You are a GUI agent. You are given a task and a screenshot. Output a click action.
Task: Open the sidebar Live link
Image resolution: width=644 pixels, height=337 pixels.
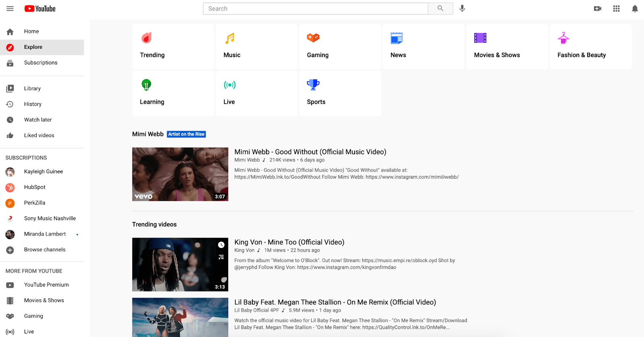[x=42, y=332]
